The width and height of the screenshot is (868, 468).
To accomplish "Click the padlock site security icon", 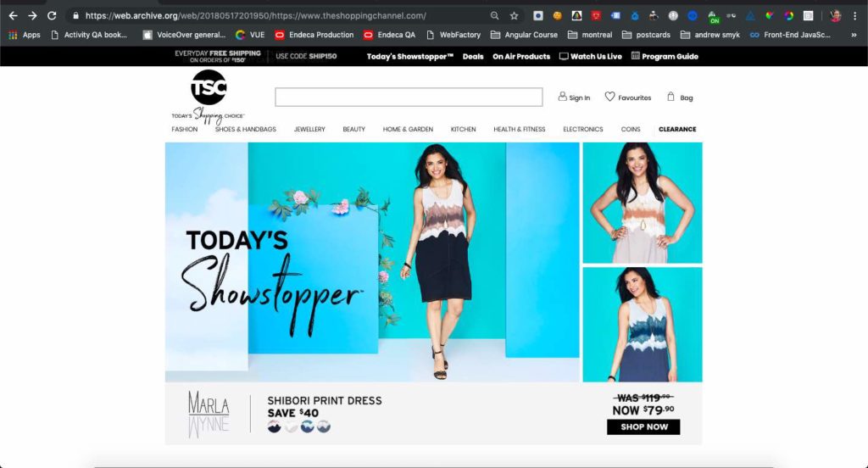I will coord(75,16).
